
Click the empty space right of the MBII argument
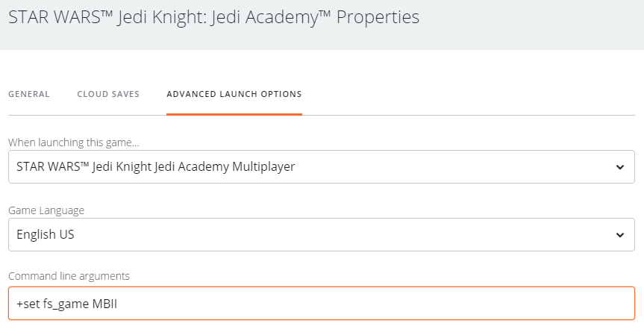[373, 304]
